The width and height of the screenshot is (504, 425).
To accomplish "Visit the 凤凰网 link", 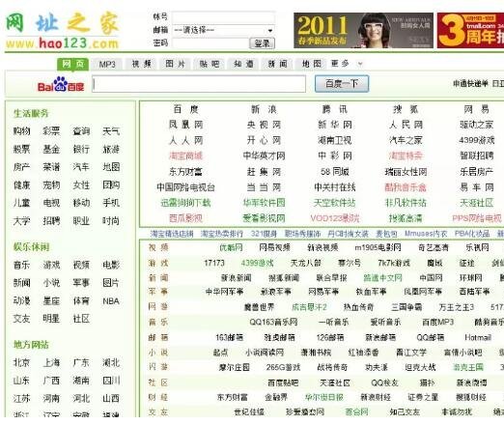I will (186, 125).
